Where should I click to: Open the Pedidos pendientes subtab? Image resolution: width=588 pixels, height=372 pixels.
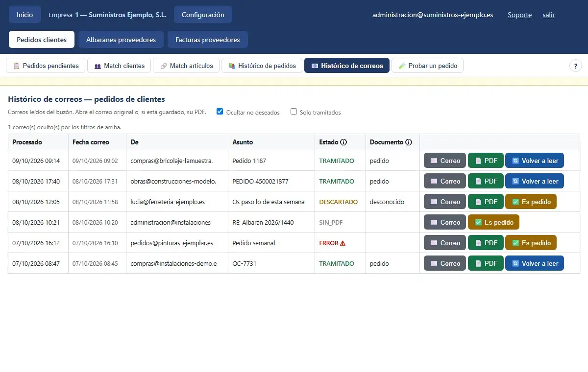pyautogui.click(x=46, y=66)
